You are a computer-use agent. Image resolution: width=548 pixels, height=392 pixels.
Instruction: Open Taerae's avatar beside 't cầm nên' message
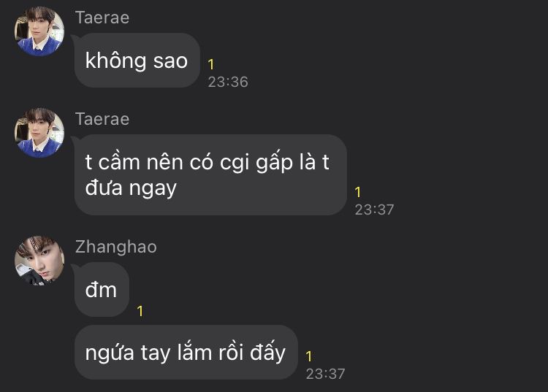39,133
